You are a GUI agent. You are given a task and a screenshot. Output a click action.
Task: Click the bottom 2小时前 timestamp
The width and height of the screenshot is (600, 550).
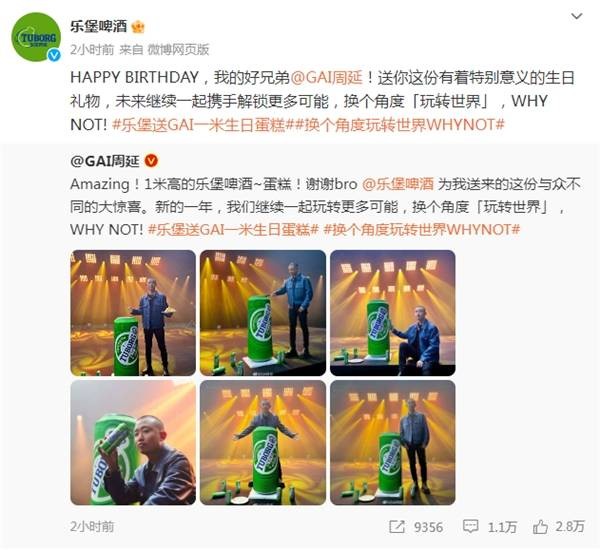92,527
